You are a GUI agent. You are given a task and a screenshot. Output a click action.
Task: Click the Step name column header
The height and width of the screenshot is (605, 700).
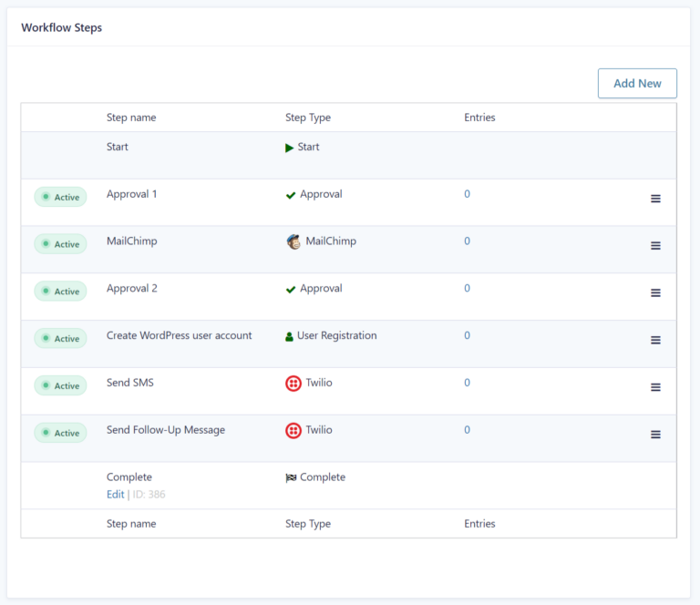131,118
